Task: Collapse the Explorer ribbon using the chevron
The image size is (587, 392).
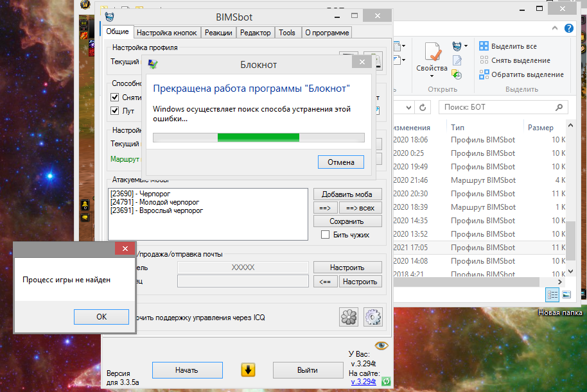Action: [556, 29]
